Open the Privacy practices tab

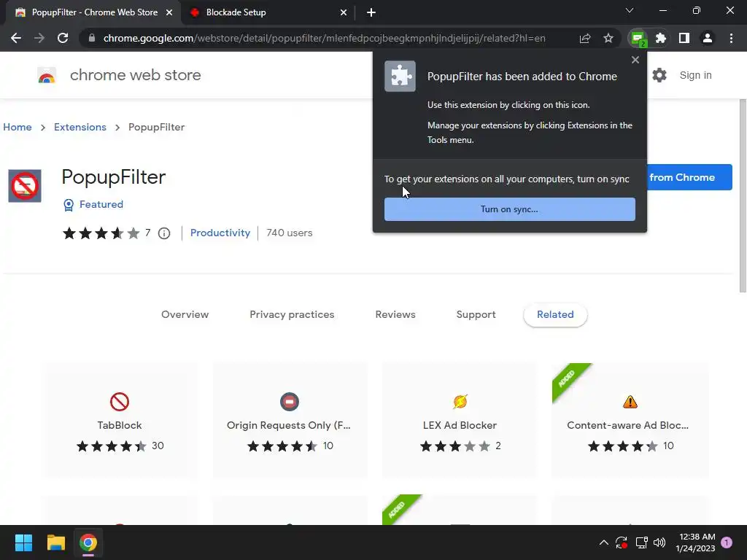click(292, 315)
